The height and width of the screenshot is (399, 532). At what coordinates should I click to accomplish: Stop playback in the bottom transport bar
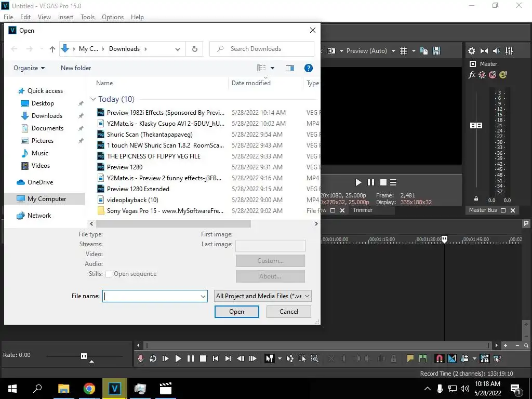[203, 358]
